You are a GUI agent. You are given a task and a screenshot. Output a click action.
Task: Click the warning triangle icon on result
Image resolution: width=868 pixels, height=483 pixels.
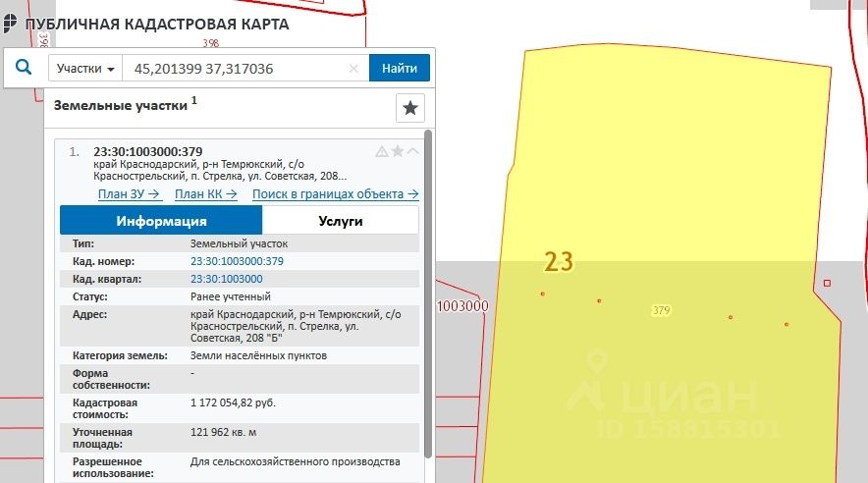point(382,151)
